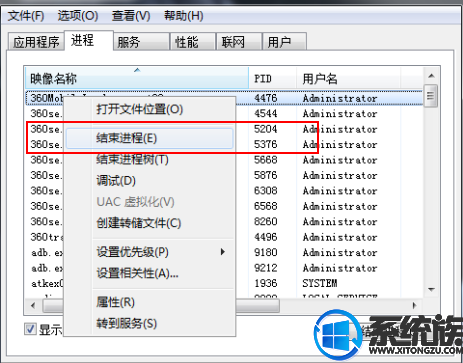Image resolution: width=463 pixels, height=363 pixels.
Task: Select the process row with PID 5204
Action: tap(224, 129)
